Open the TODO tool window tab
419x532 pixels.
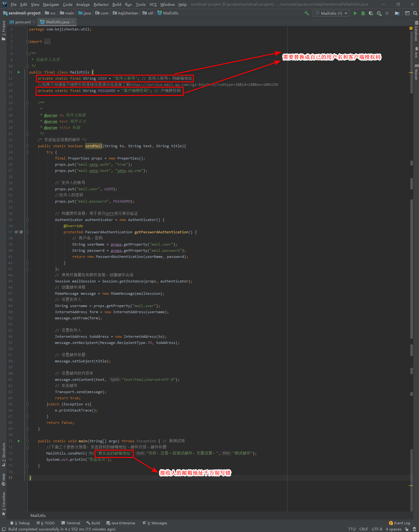(x=45, y=523)
